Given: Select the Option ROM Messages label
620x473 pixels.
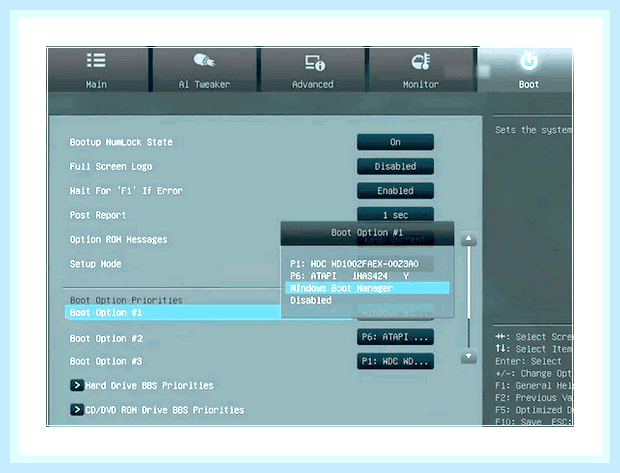Looking at the screenshot, I should point(118,239).
